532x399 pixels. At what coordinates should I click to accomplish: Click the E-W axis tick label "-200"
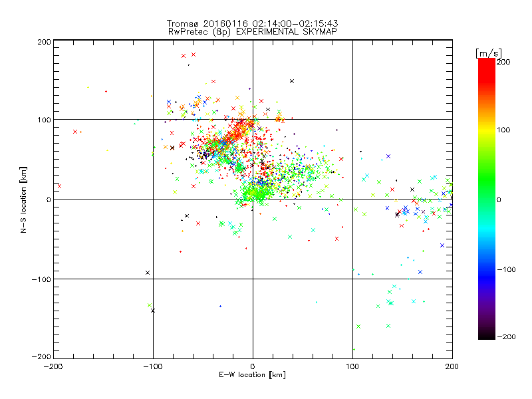pos(53,366)
